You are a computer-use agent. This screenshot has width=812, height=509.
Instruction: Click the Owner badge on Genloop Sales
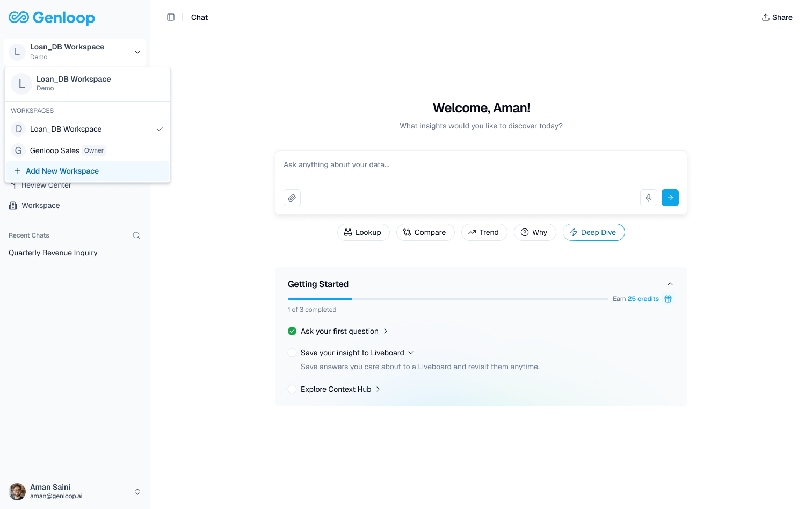[x=94, y=150]
